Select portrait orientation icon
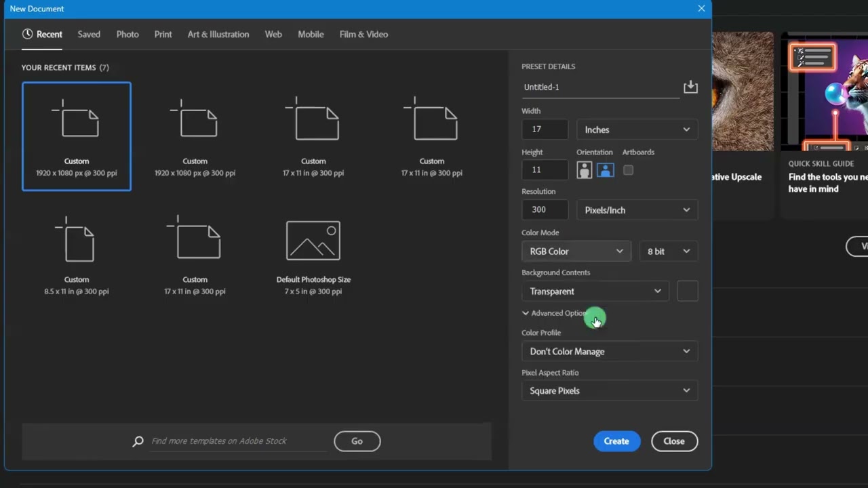Screen dimensions: 868x488 (584, 170)
